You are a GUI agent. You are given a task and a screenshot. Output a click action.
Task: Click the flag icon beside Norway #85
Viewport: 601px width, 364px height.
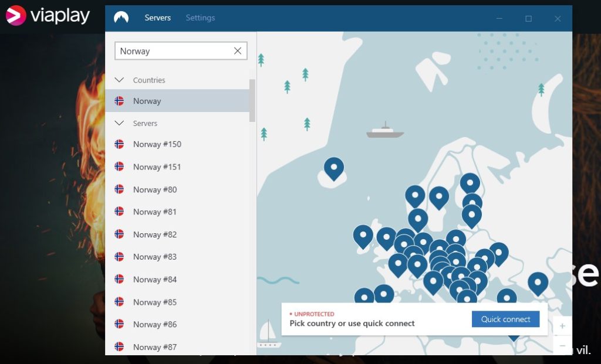tap(119, 302)
